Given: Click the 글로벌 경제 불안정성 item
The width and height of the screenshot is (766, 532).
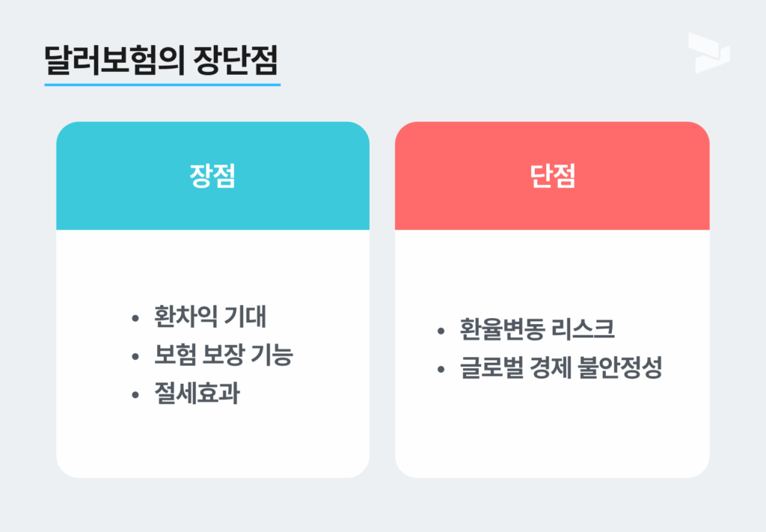Looking at the screenshot, I should pyautogui.click(x=561, y=368).
